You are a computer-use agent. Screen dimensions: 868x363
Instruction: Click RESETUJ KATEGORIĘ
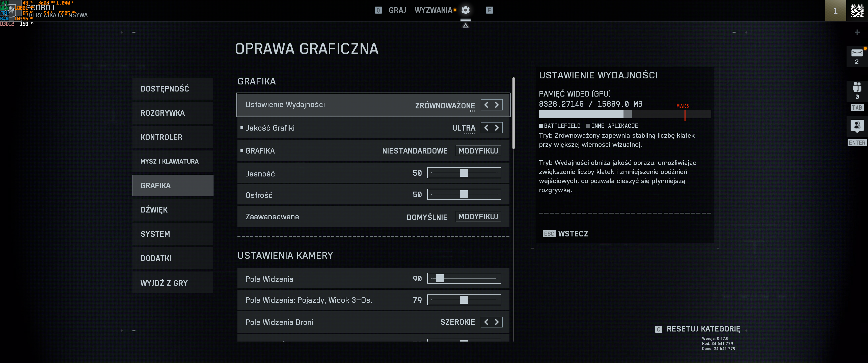pyautogui.click(x=703, y=329)
